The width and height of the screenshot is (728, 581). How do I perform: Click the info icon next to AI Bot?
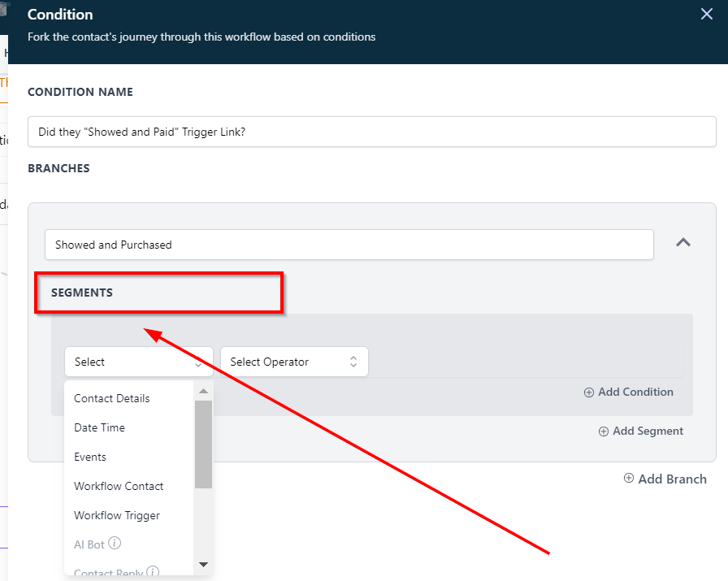click(115, 544)
